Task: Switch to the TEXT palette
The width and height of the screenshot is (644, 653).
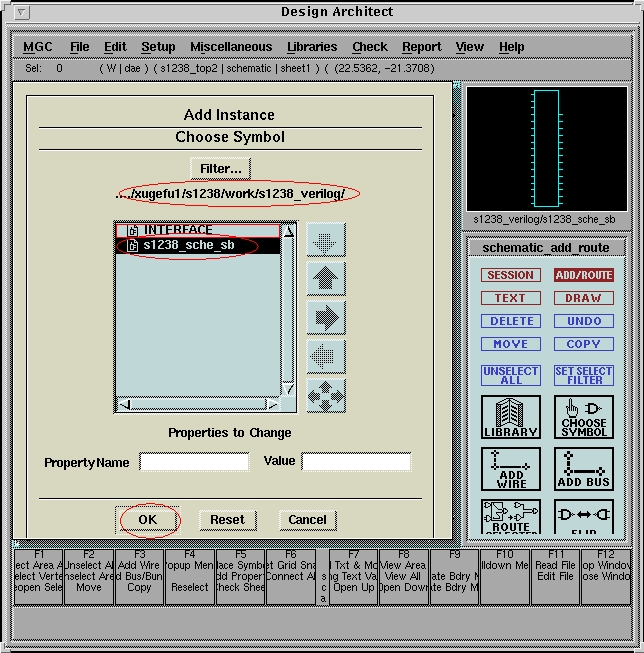Action: [x=510, y=298]
